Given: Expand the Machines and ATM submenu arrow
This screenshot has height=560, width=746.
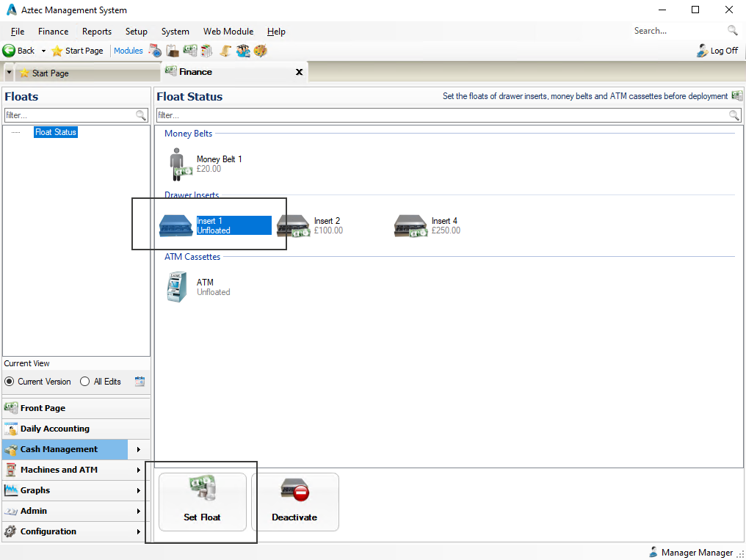Looking at the screenshot, I should (x=137, y=470).
